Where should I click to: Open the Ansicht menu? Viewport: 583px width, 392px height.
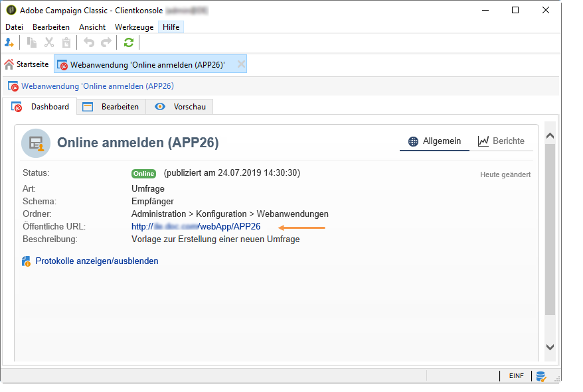(x=92, y=27)
